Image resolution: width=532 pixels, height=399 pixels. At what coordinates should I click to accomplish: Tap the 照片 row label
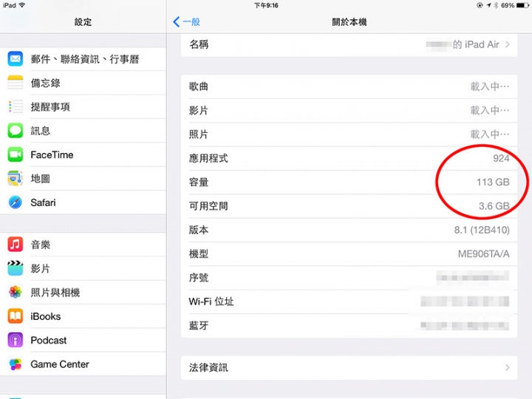click(199, 134)
